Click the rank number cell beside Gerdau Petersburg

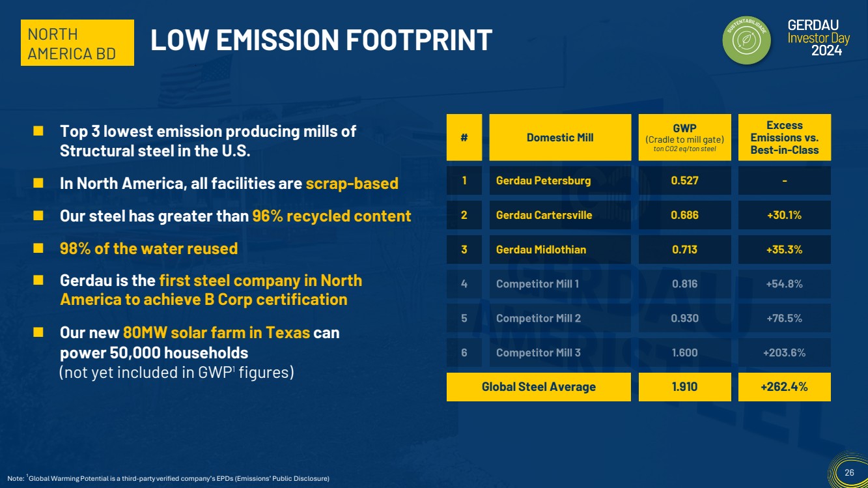(464, 180)
